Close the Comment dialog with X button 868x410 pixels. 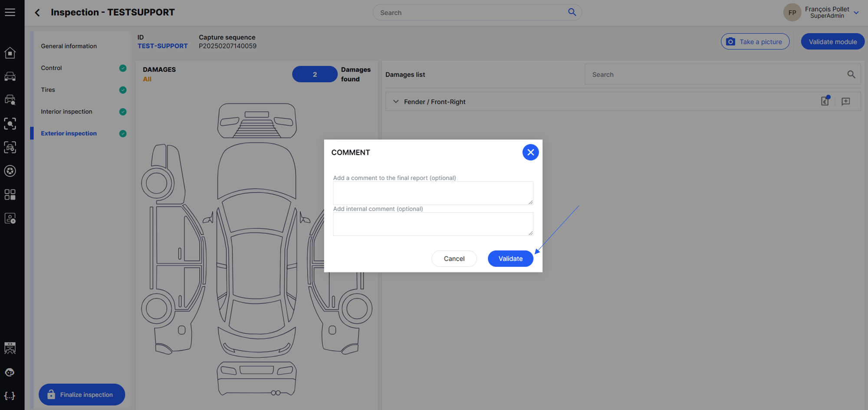point(530,152)
